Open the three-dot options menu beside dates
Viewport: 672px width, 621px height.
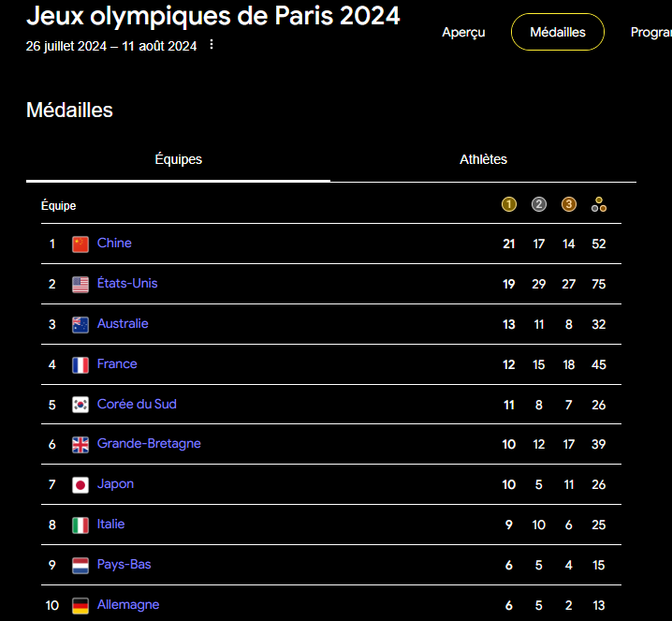[x=212, y=45]
